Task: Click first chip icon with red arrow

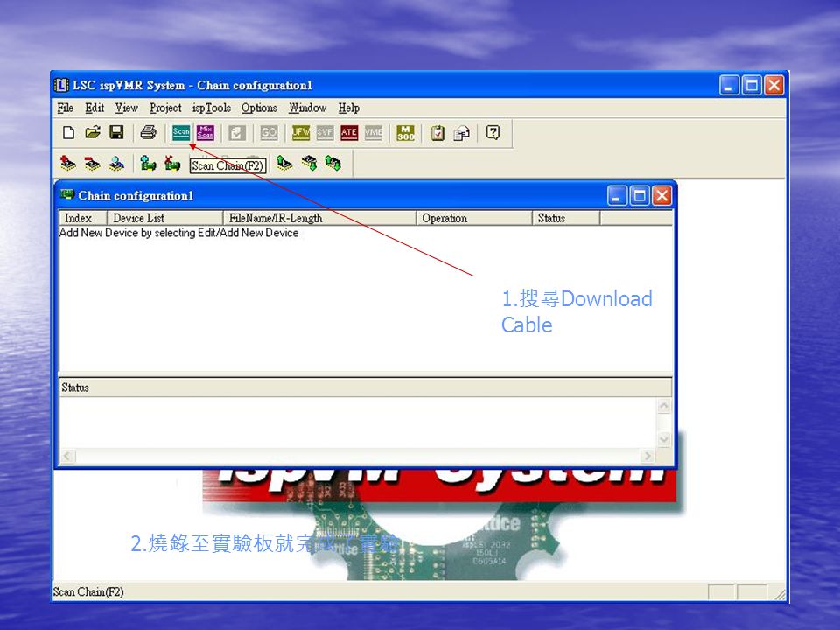Action: pyautogui.click(x=68, y=164)
